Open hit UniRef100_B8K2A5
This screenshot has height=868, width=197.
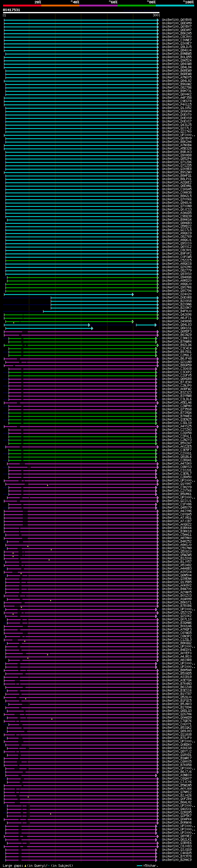coord(177,34)
